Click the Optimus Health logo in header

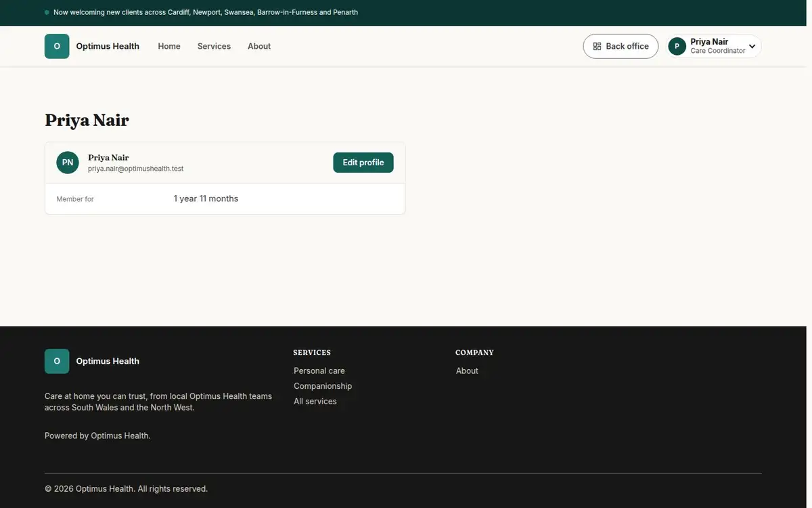57,46
